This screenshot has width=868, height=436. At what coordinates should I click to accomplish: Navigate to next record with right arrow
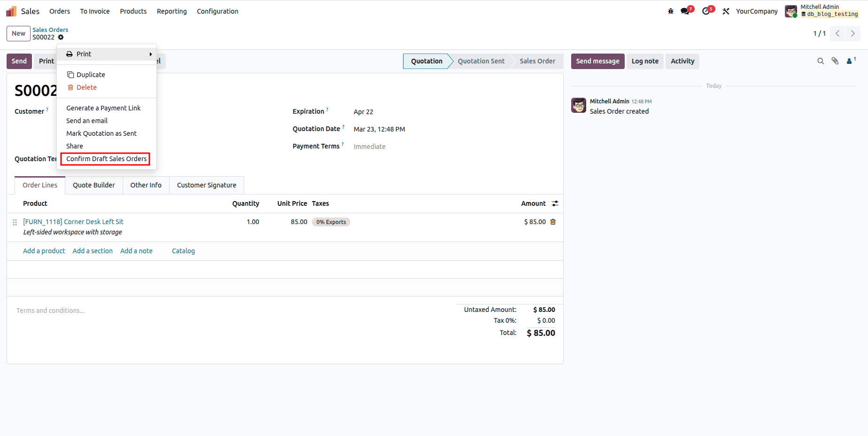click(x=852, y=33)
